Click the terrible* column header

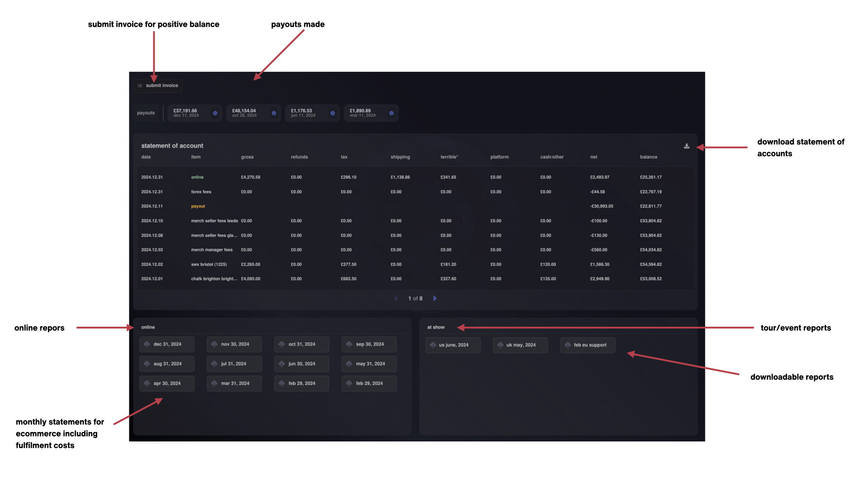(x=449, y=157)
